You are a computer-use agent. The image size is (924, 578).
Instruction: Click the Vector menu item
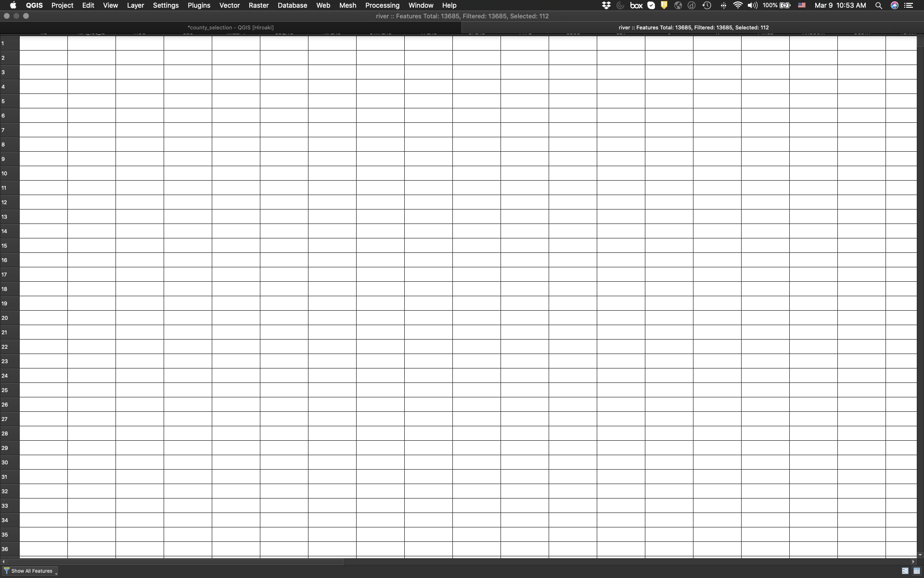pos(230,5)
